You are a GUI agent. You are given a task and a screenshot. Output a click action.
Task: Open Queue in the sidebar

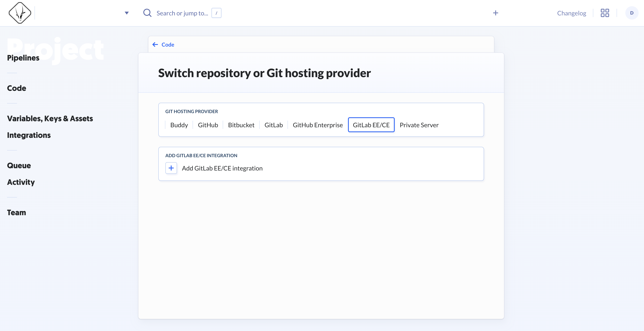pos(19,165)
